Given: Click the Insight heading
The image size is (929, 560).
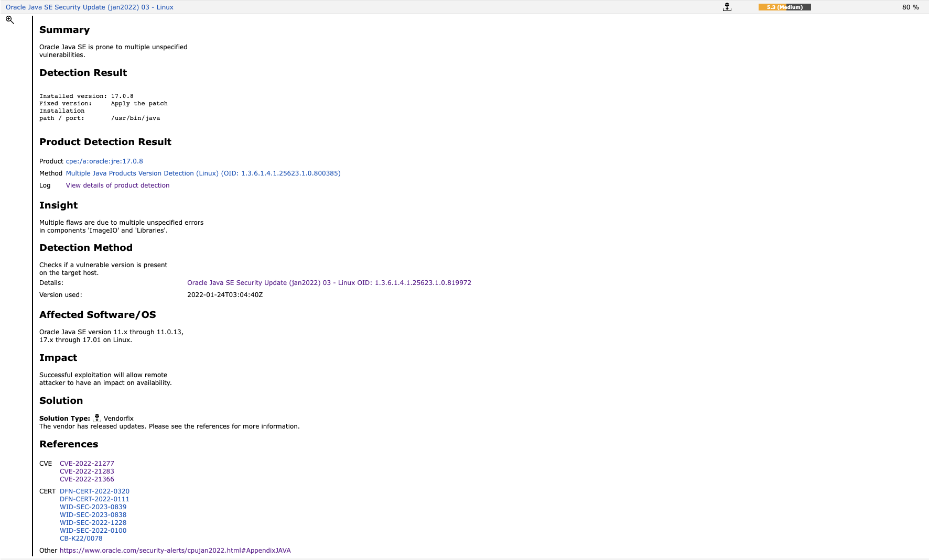Looking at the screenshot, I should (x=58, y=205).
